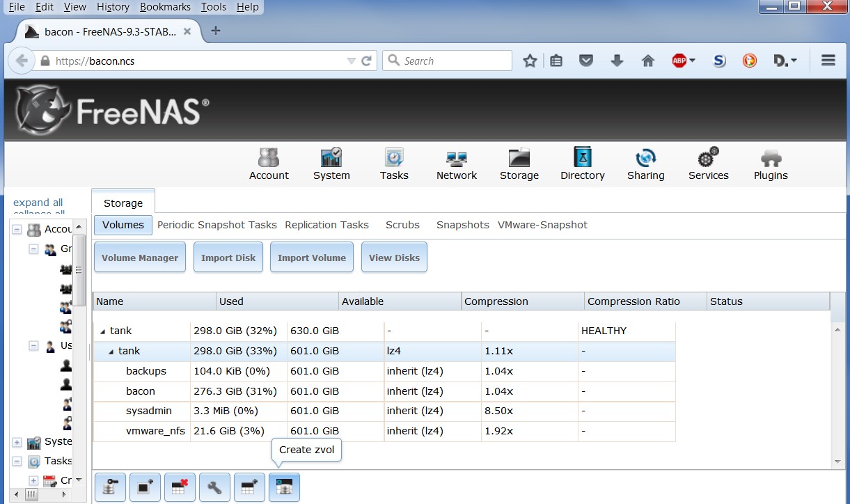Click the Volume Manager button

tap(140, 258)
